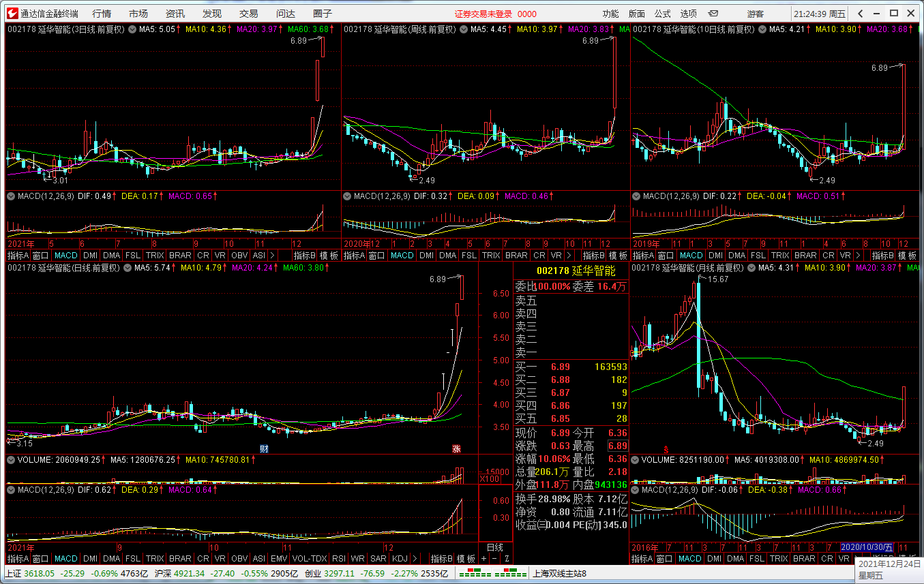Click the back arrow icon beside the clock

861,14
